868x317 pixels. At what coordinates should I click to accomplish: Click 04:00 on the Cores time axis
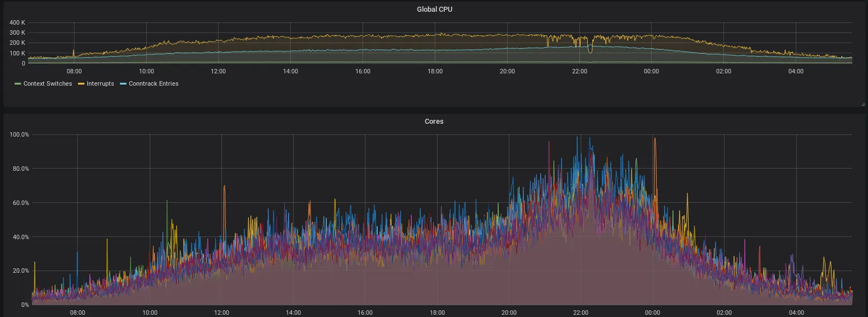(x=796, y=313)
